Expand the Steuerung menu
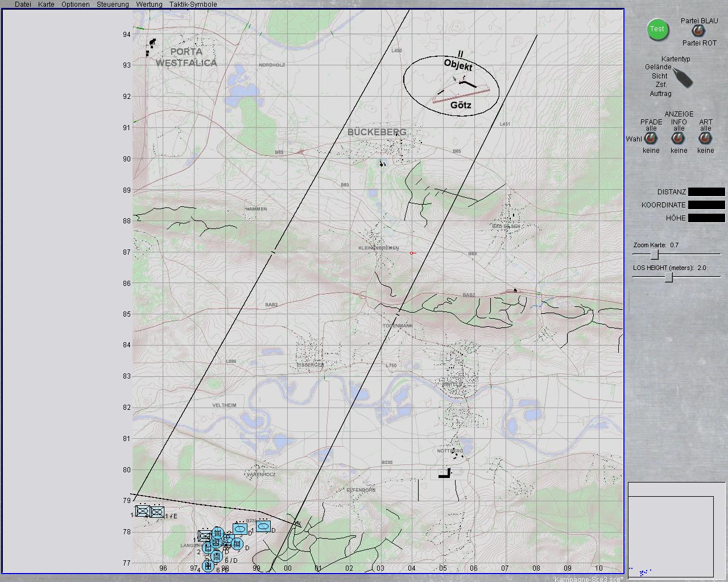This screenshot has width=728, height=582. (113, 5)
